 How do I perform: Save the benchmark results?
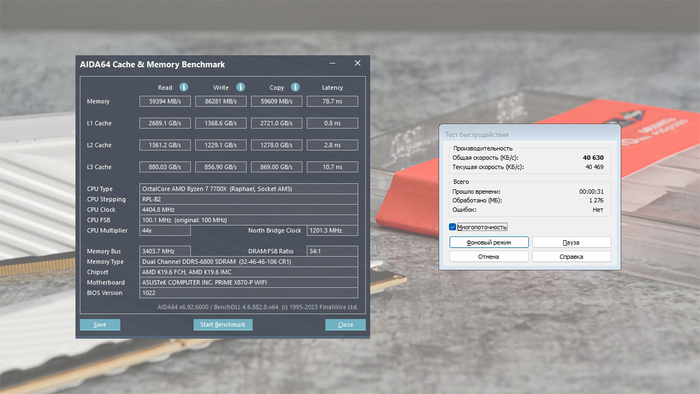[x=100, y=324]
